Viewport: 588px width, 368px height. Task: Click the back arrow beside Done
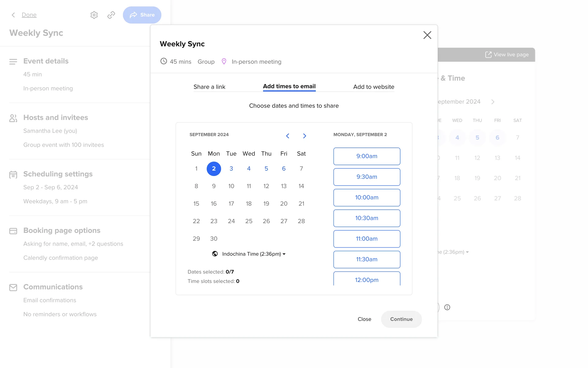pos(13,15)
